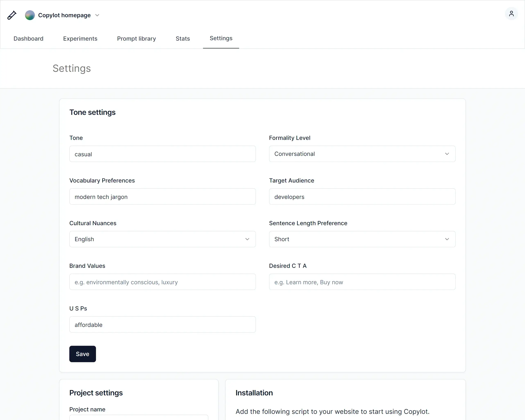Image resolution: width=525 pixels, height=420 pixels.
Task: Select the Settings tab
Action: pyautogui.click(x=221, y=38)
